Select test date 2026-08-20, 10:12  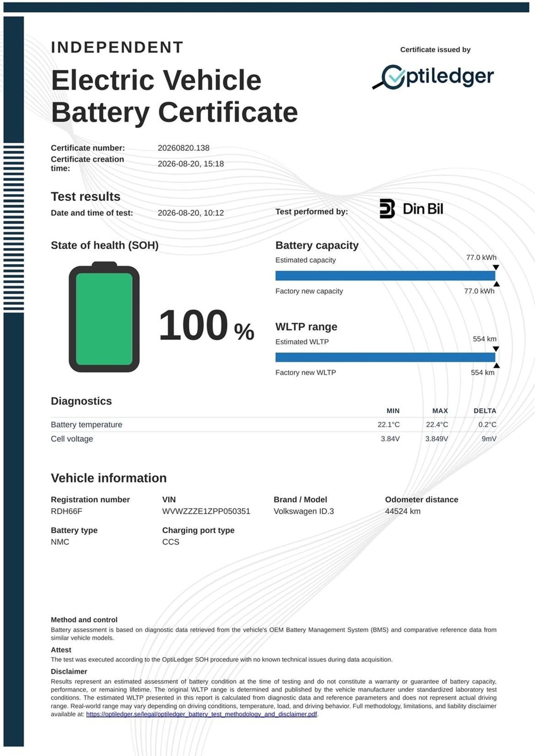pos(191,213)
